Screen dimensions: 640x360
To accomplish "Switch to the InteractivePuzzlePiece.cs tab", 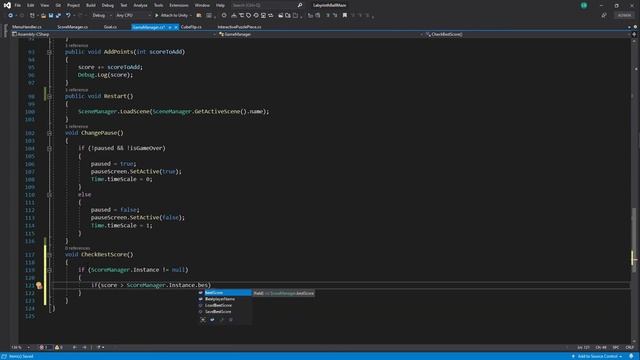I will tap(239, 27).
